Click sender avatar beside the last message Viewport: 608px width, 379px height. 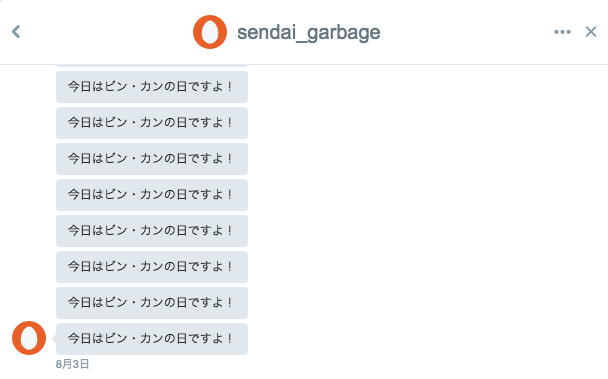tap(29, 338)
